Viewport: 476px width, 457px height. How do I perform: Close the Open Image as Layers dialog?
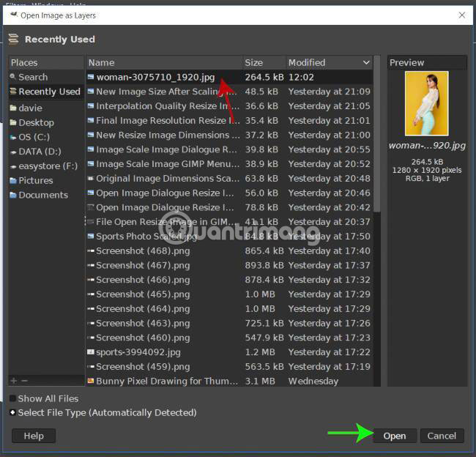(x=462, y=15)
